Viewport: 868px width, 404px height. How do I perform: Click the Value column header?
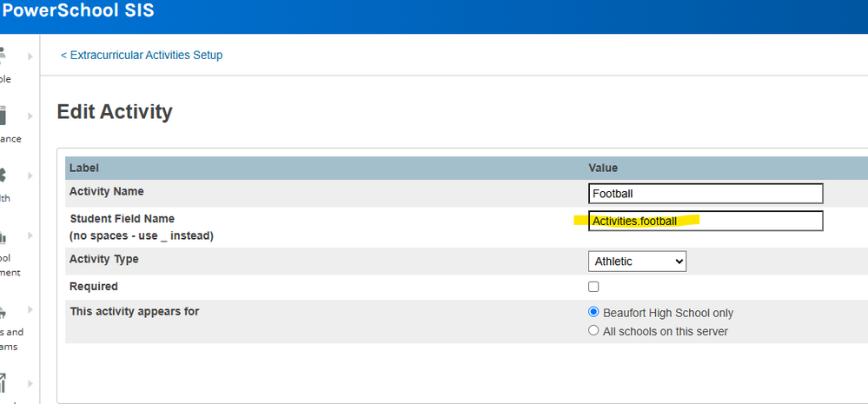click(603, 168)
